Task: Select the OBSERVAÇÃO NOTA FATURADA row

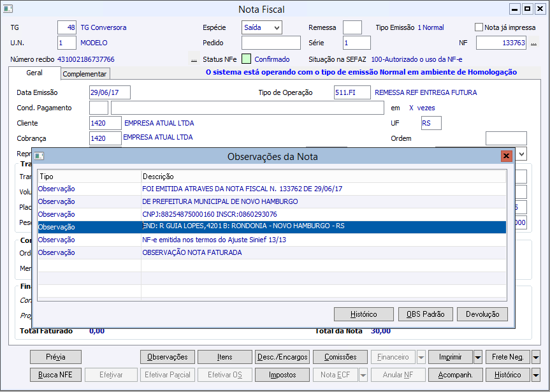Action: 272,252
